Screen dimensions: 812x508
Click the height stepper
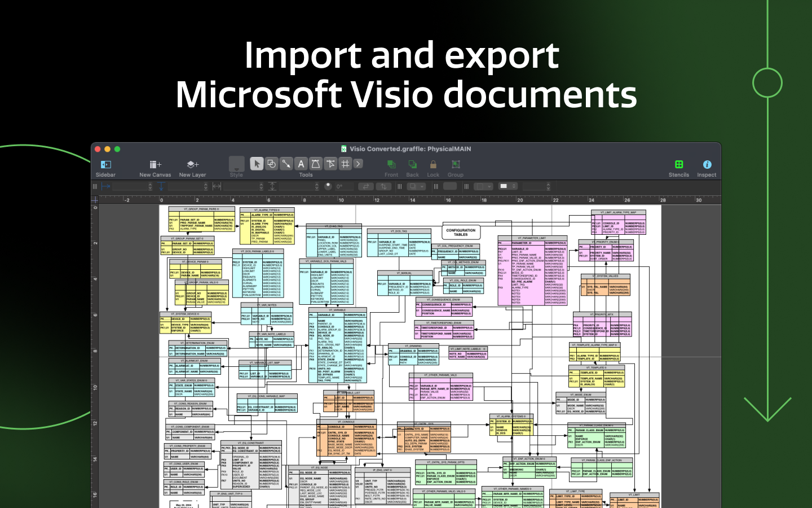coord(316,186)
